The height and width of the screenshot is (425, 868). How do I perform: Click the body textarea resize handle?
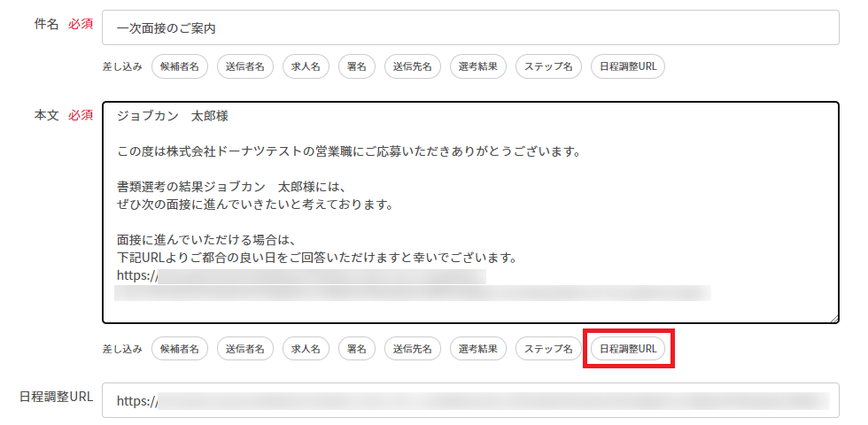tap(833, 318)
